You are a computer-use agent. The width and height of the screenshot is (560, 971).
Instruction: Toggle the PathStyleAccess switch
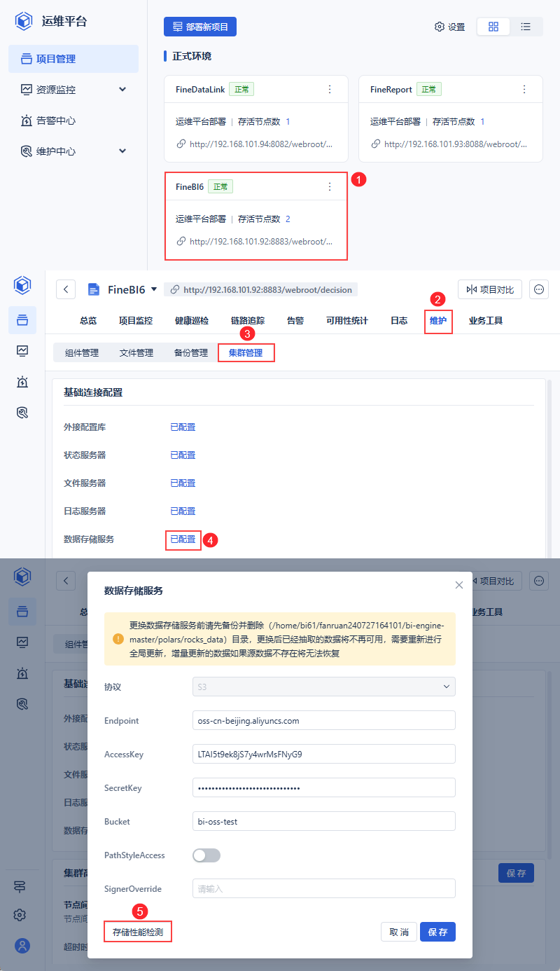click(x=206, y=855)
